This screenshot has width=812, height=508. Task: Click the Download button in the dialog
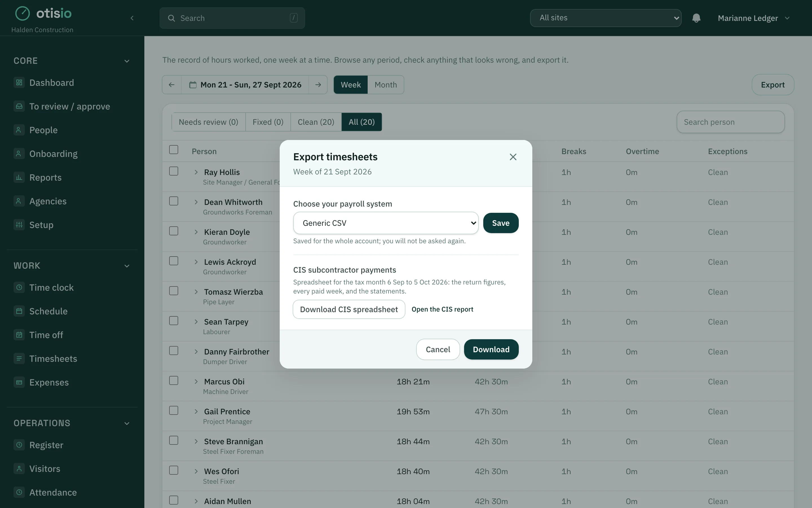[x=491, y=349]
